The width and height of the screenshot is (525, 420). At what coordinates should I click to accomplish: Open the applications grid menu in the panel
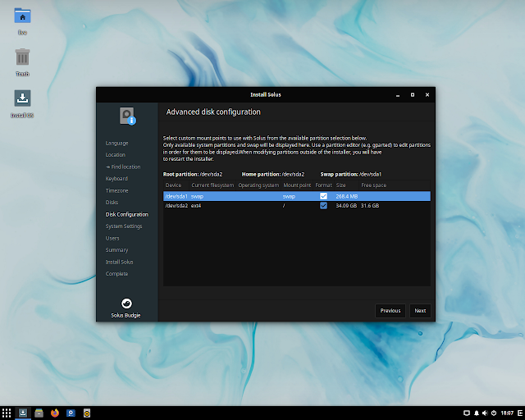click(x=7, y=413)
